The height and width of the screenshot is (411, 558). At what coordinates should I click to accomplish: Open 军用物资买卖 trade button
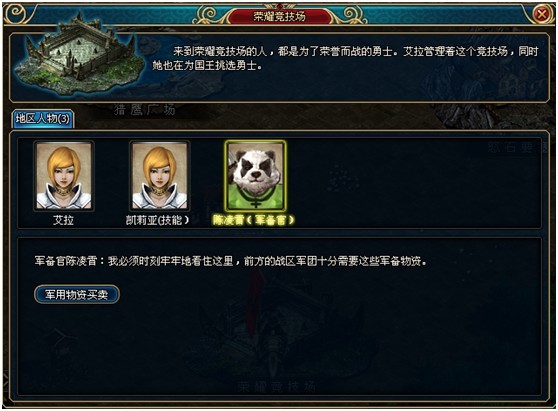[x=77, y=295]
